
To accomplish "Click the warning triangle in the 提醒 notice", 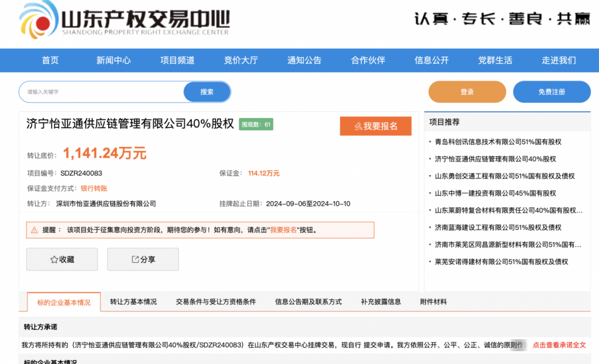I will [x=35, y=230].
